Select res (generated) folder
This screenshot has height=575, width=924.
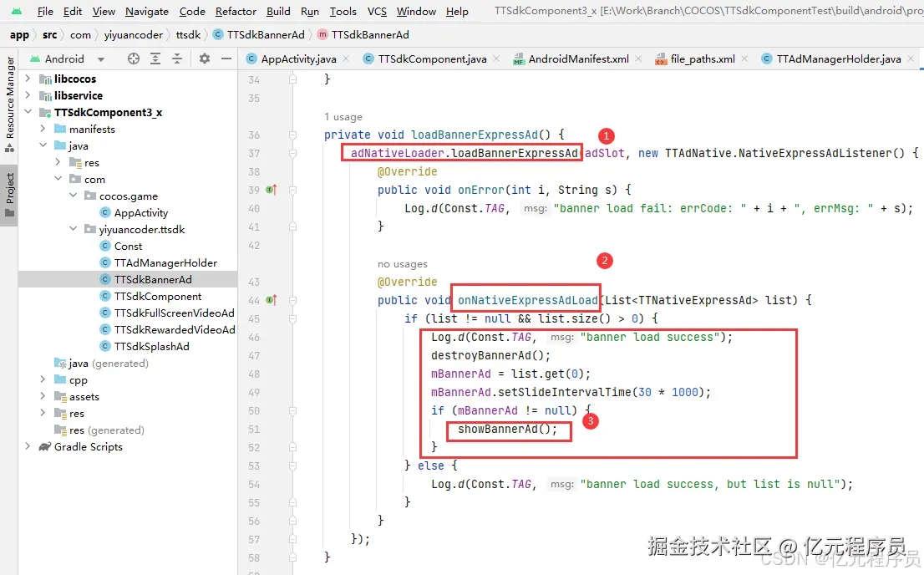[99, 430]
